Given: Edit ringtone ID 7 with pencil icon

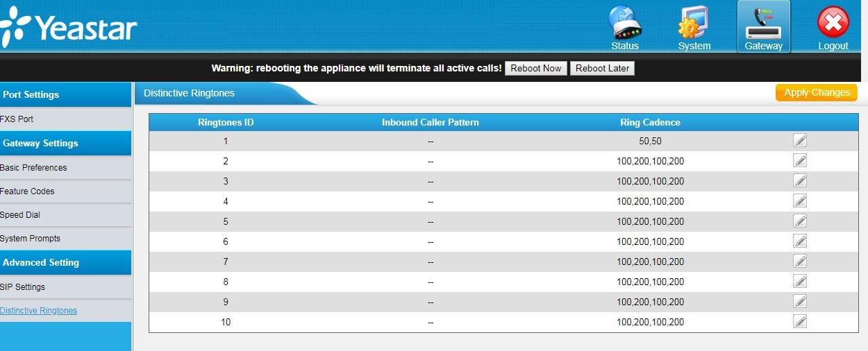Looking at the screenshot, I should click(x=800, y=262).
